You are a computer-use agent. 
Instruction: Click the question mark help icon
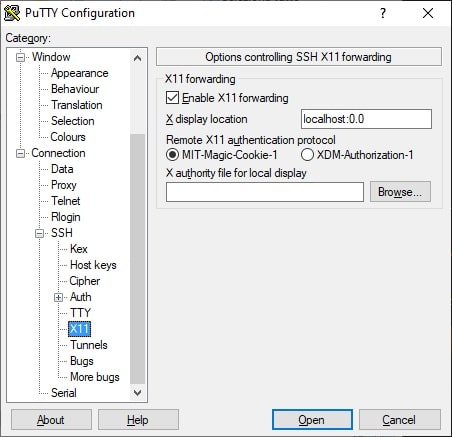tap(383, 13)
